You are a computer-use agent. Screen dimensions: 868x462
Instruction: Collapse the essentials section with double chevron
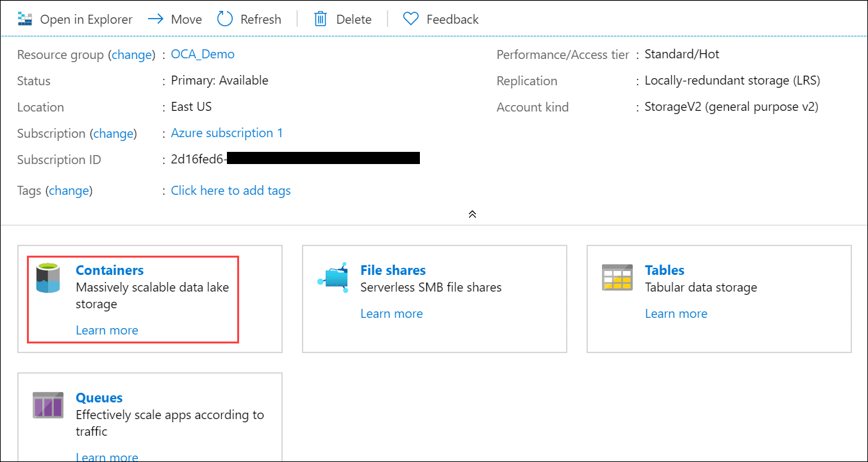472,214
